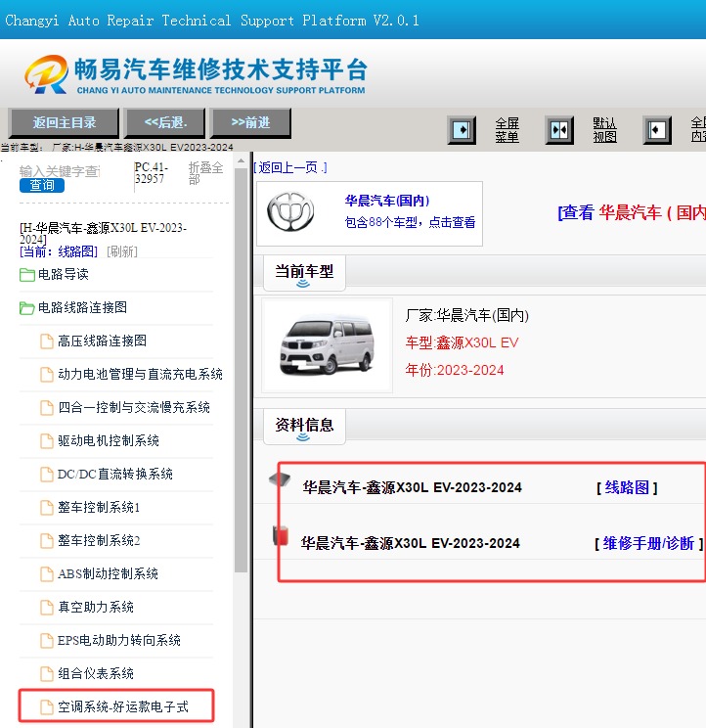The width and height of the screenshot is (706, 728).
Task: Open 高压线路连接图 tree item
Action: (102, 341)
